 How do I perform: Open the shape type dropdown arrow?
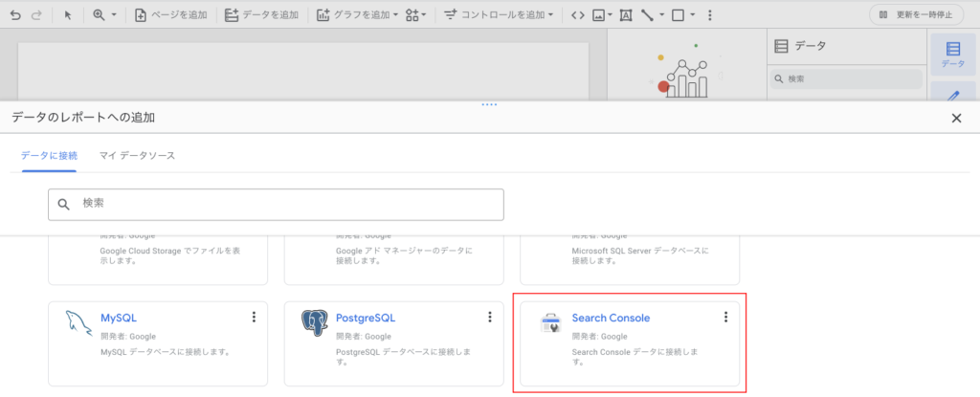tap(693, 15)
